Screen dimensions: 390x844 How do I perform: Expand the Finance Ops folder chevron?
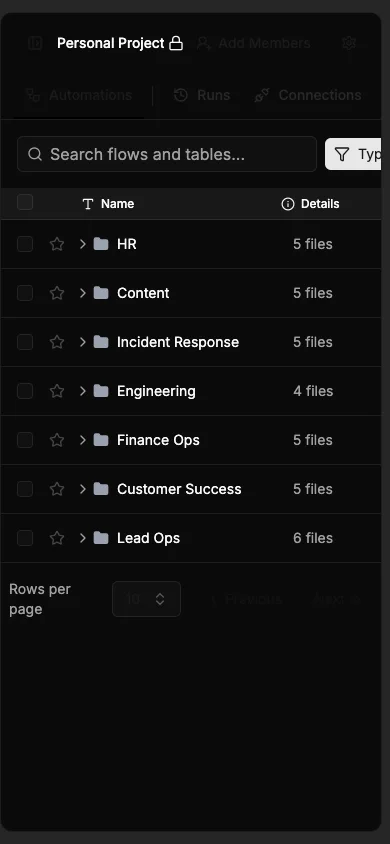82,440
